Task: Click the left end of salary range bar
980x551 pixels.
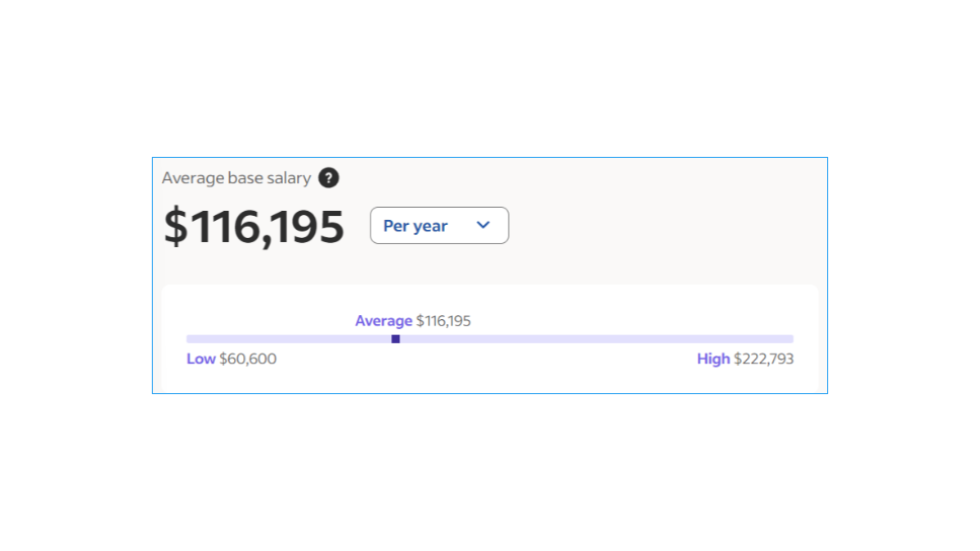Action: 190,339
